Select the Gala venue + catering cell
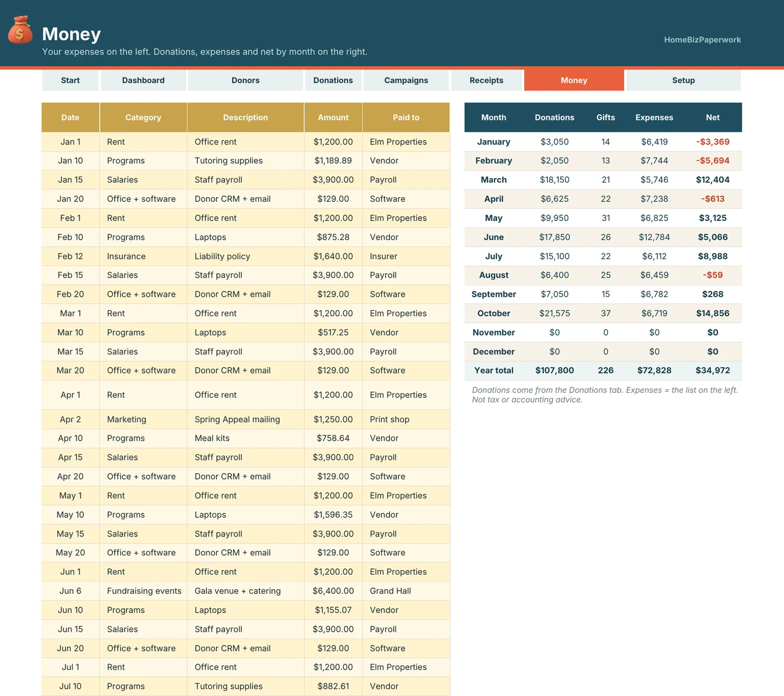Image resolution: width=784 pixels, height=696 pixels. (245, 591)
